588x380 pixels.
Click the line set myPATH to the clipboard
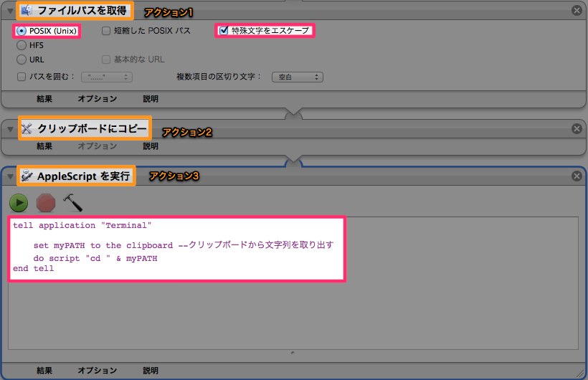tap(184, 245)
